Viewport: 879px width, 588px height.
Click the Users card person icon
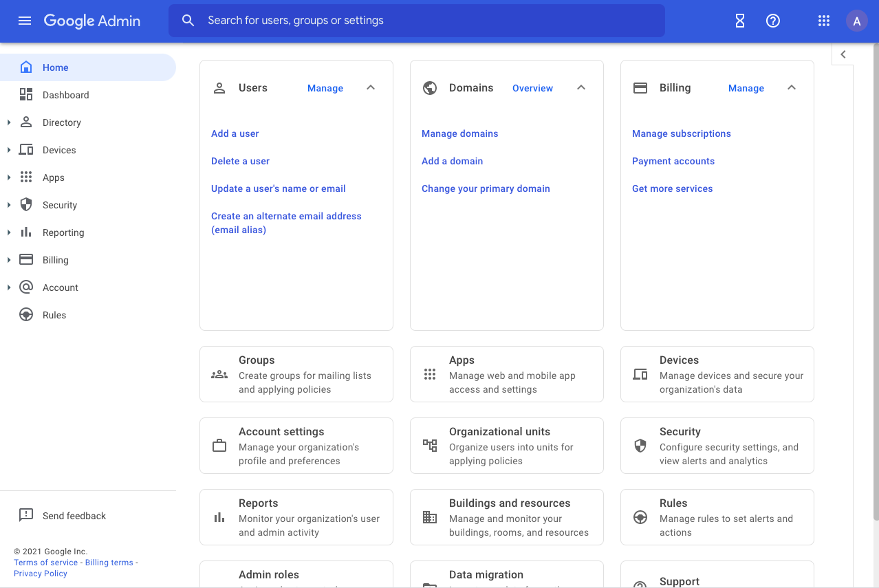219,88
